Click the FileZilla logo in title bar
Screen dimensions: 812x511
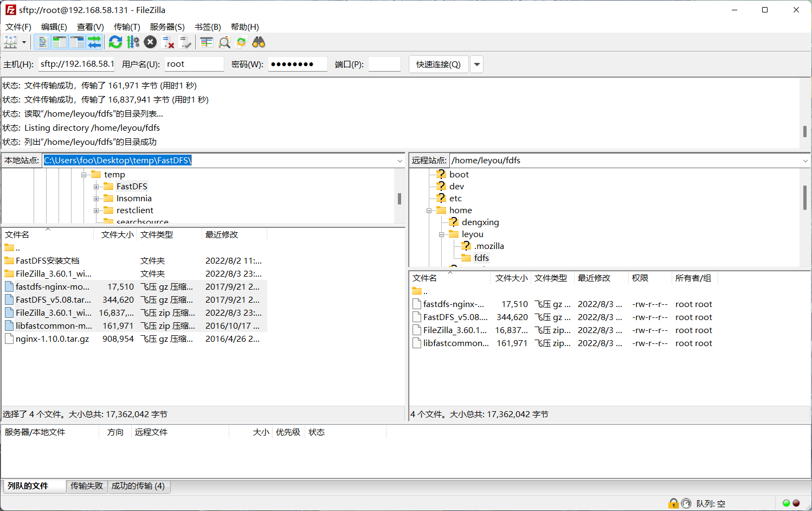[10, 10]
